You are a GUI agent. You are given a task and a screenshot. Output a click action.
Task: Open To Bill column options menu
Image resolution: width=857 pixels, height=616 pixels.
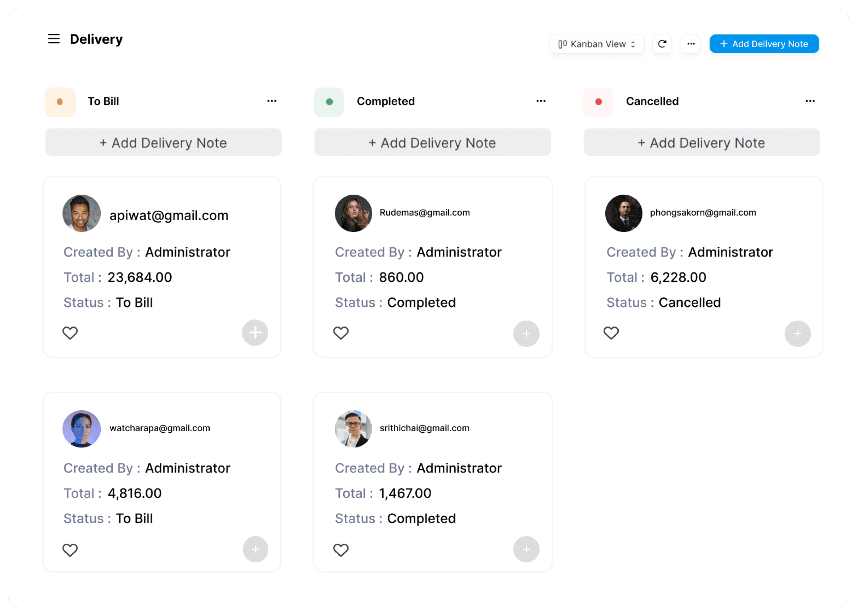click(x=272, y=101)
